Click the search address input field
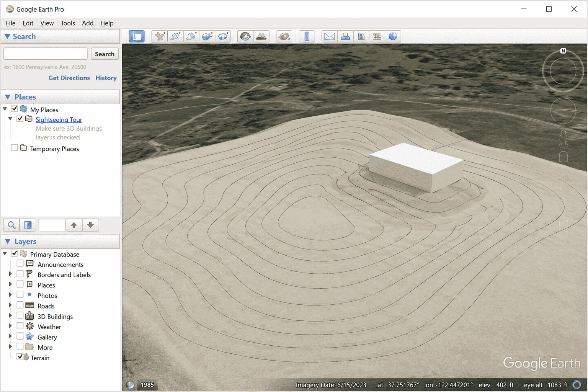Viewport: 588px width, 392px height. [x=46, y=54]
